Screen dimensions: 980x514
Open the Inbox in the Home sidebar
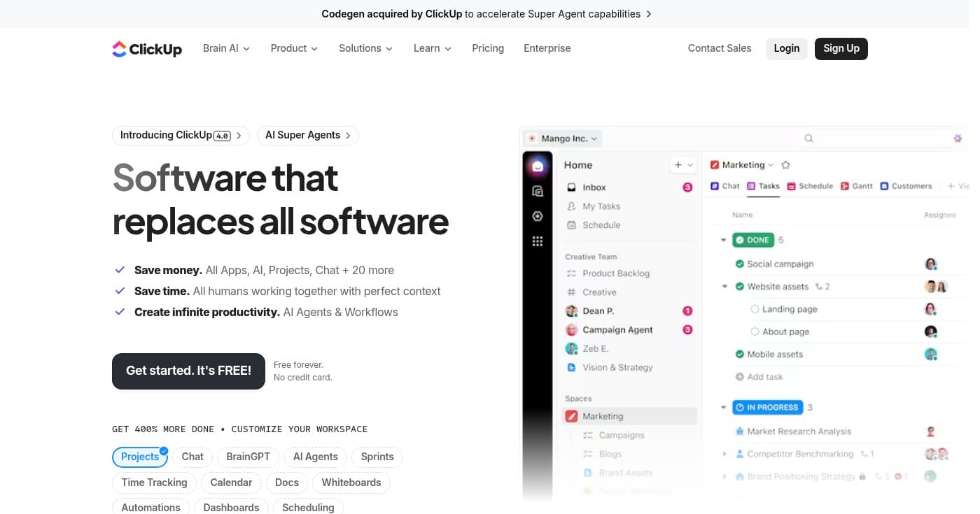pyautogui.click(x=593, y=187)
